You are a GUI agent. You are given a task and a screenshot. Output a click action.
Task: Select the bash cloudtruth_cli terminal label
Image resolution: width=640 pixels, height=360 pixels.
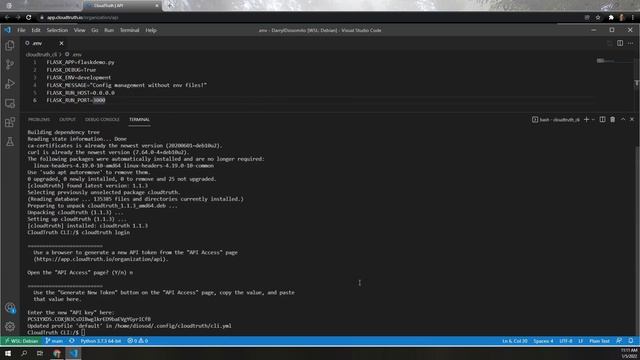click(556, 120)
